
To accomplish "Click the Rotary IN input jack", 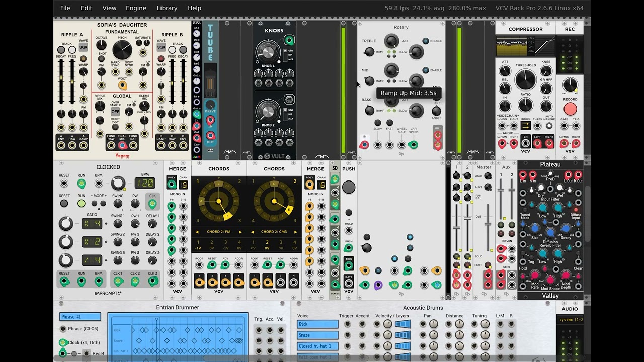I will click(364, 145).
